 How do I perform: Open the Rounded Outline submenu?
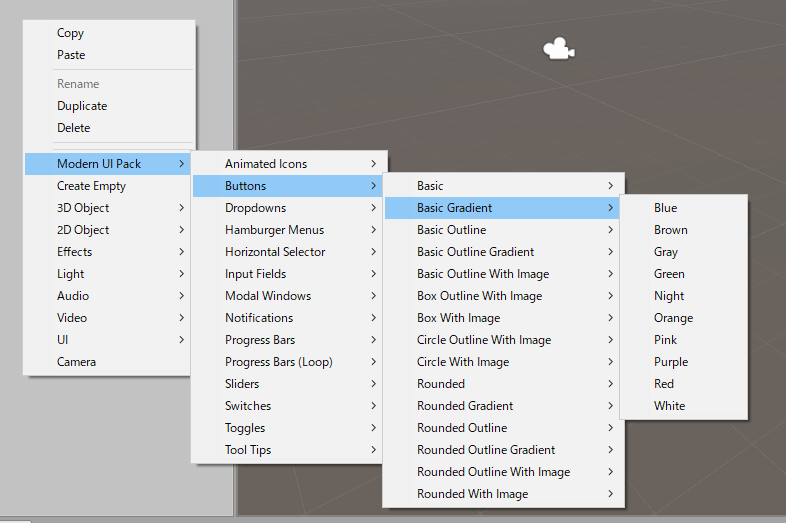click(x=503, y=428)
